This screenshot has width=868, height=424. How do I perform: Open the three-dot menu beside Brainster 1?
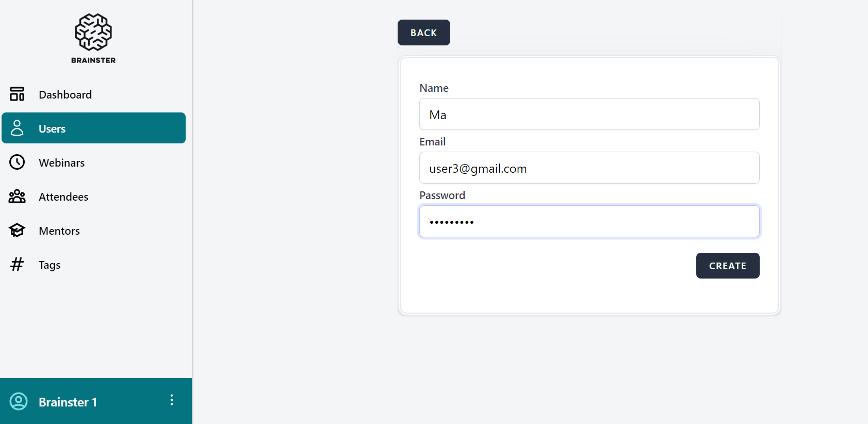172,400
